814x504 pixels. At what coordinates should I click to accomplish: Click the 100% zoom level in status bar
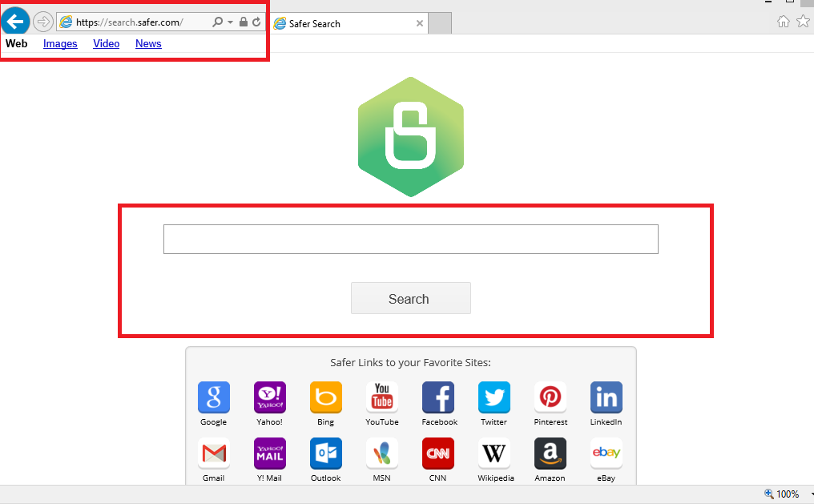tap(788, 494)
